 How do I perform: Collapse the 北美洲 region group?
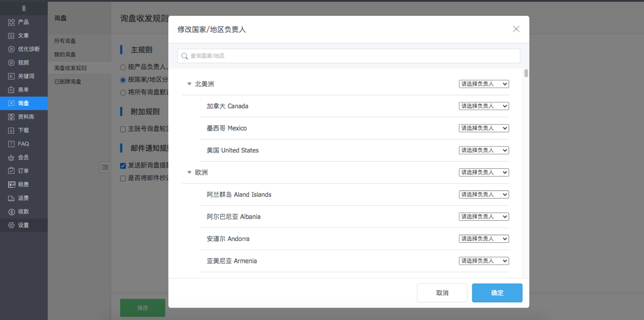tap(189, 84)
